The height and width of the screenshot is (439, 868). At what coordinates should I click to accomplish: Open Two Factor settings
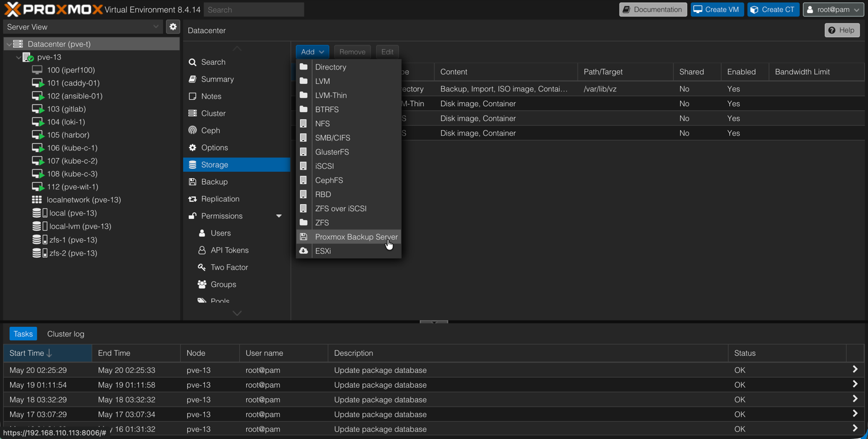pos(237,267)
